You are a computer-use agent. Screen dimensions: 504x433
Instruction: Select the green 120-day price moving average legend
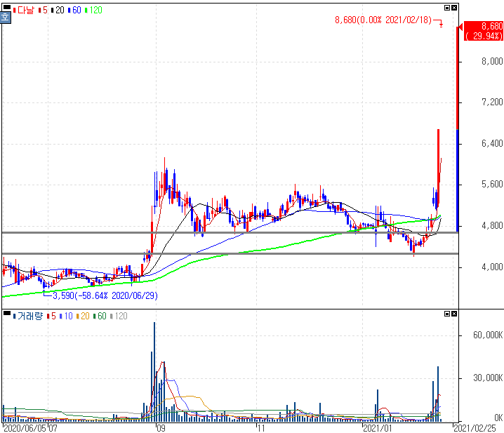tap(93, 11)
